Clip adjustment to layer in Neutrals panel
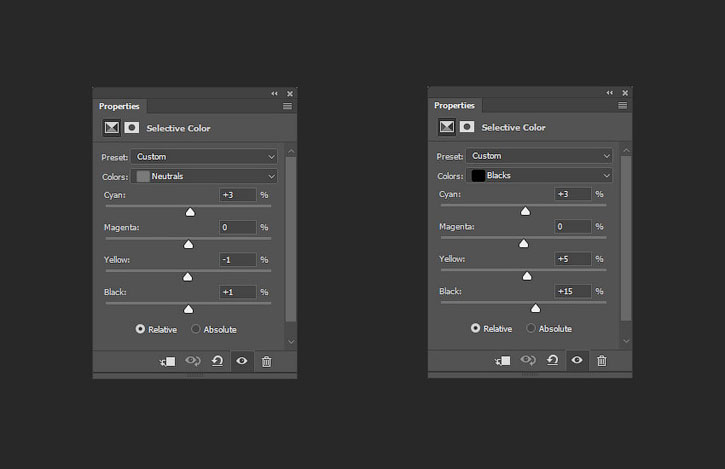 [167, 361]
